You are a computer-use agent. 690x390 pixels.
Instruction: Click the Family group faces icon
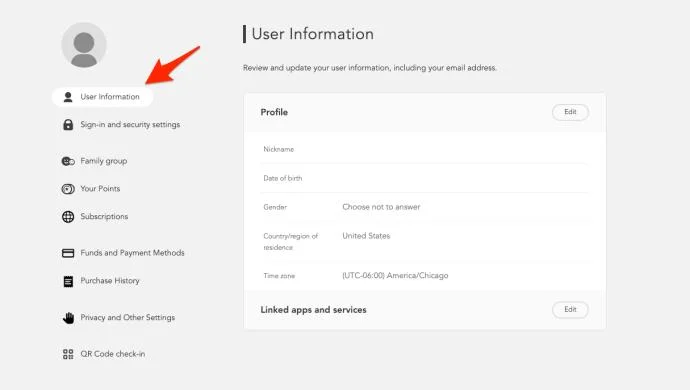(x=68, y=161)
